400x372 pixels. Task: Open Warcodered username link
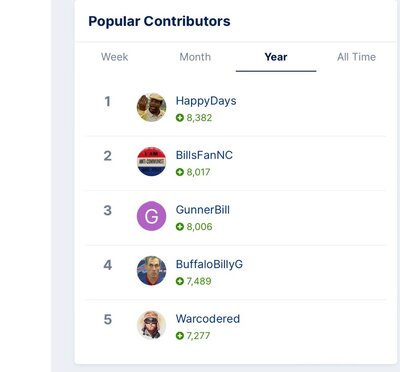coord(208,319)
